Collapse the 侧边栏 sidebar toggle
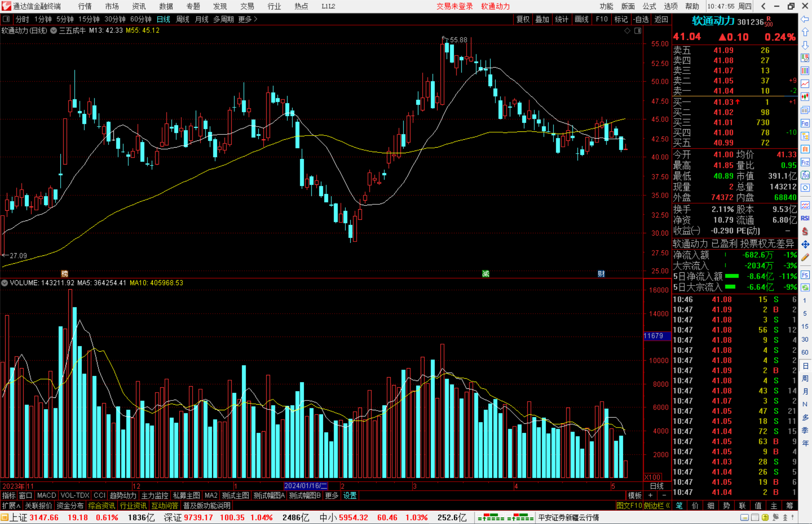Screen dimensions: 812x524 click(x=657, y=506)
